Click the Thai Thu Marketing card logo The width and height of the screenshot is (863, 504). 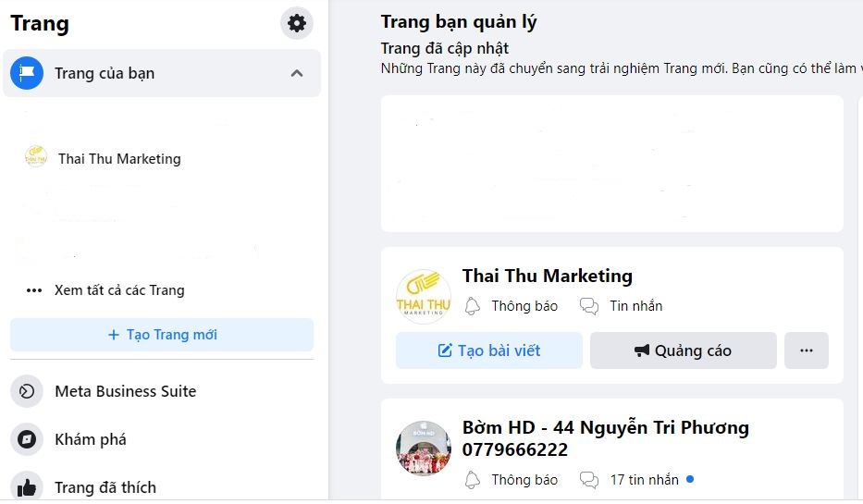coord(423,296)
